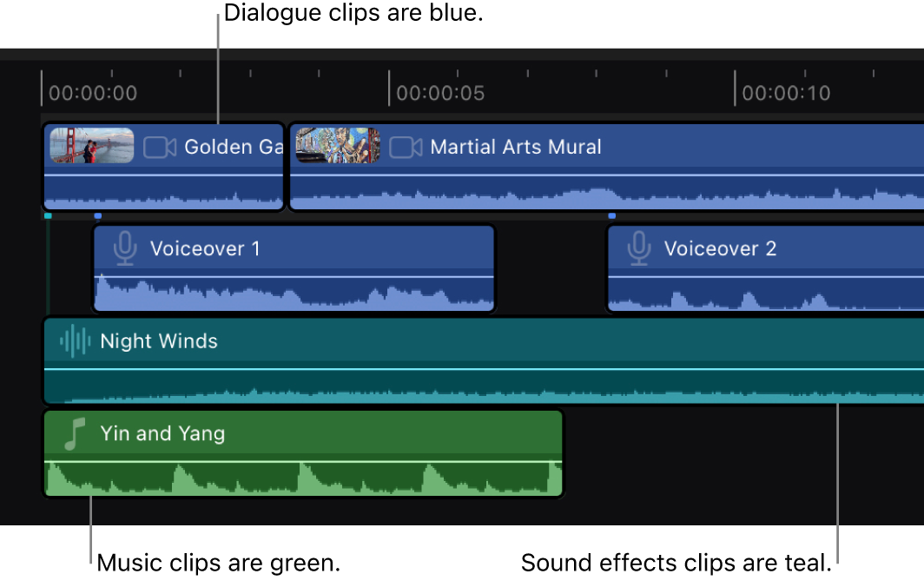Screen dimensions: 924x587
Task: Click the filmstrip thumbnail on Golden Gate clip
Action: click(x=90, y=147)
